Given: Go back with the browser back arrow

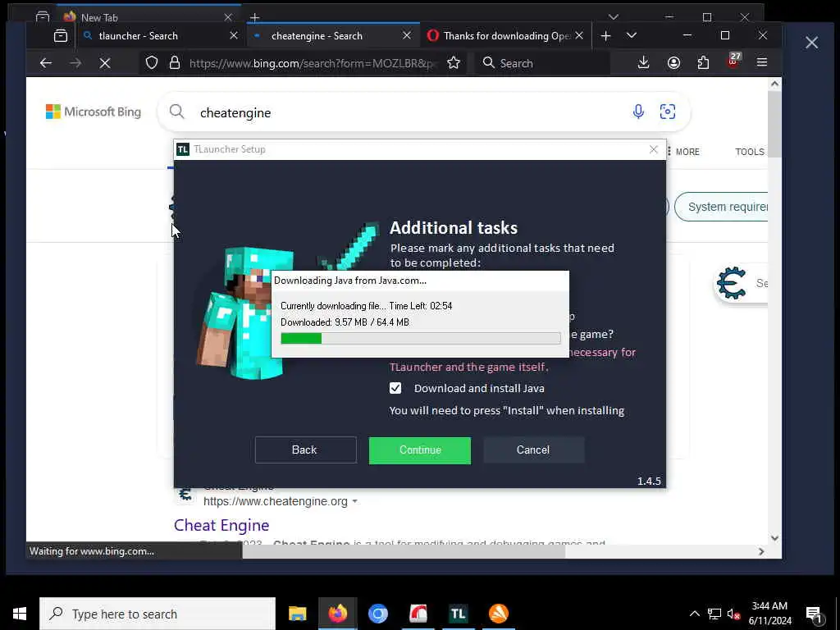Looking at the screenshot, I should [46, 63].
